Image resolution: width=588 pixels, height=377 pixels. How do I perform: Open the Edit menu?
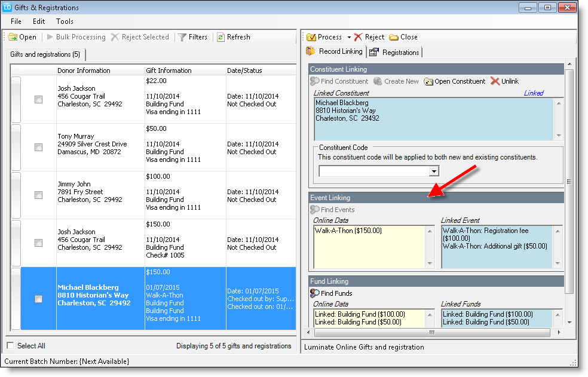[39, 22]
